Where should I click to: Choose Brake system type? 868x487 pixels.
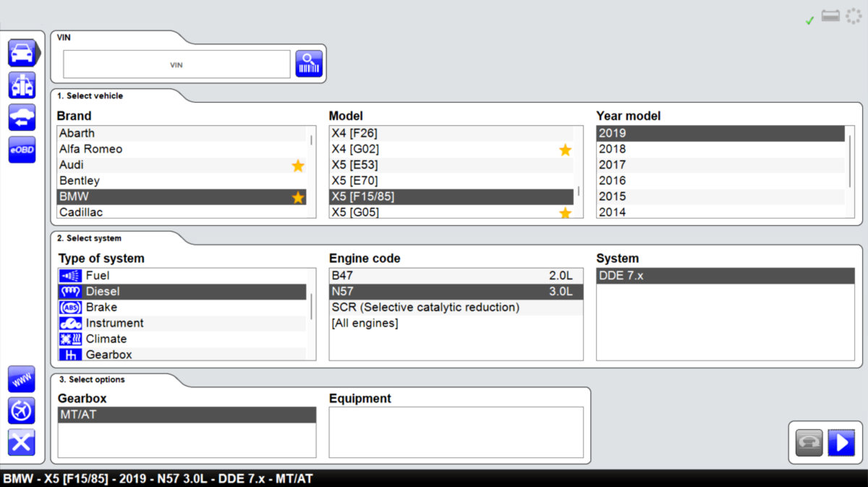(x=101, y=308)
